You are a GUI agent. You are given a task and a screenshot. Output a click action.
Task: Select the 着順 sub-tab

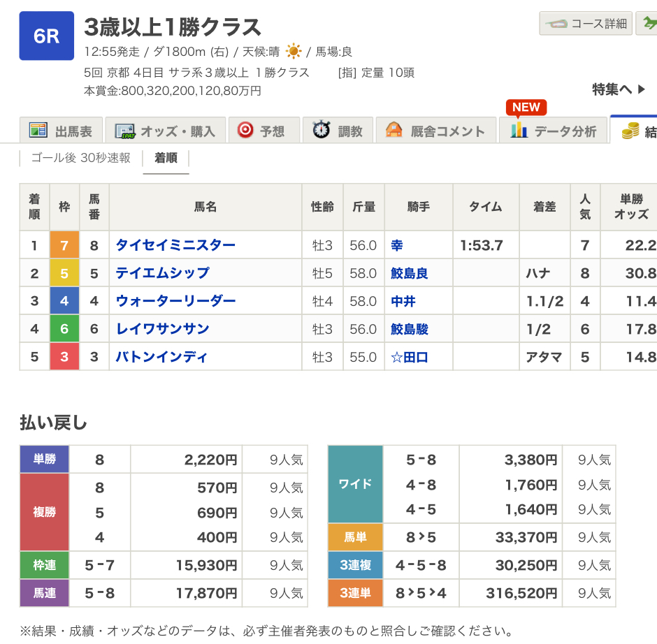pos(166,158)
